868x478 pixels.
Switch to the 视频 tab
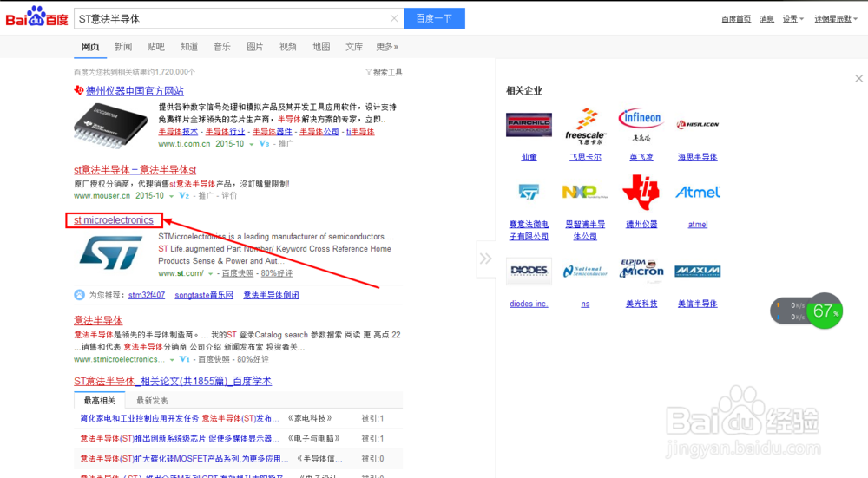[288, 47]
